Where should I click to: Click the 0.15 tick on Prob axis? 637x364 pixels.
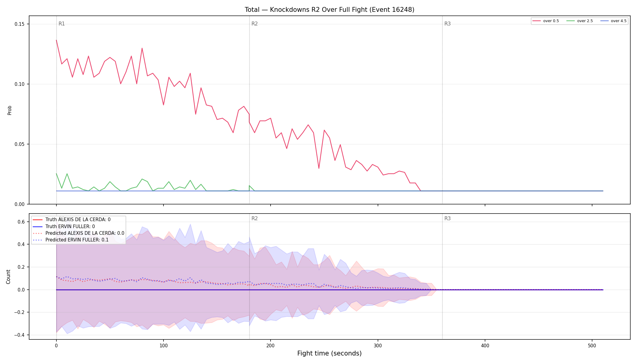20,24
